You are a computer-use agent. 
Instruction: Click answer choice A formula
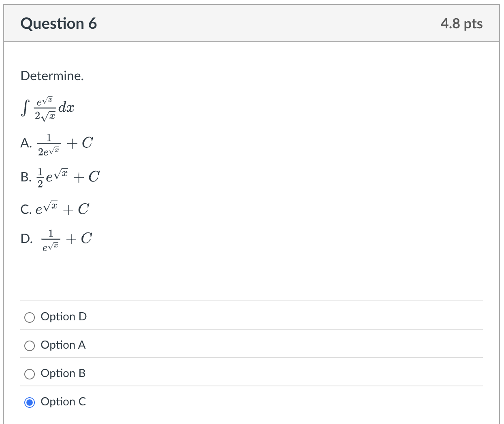(x=57, y=143)
